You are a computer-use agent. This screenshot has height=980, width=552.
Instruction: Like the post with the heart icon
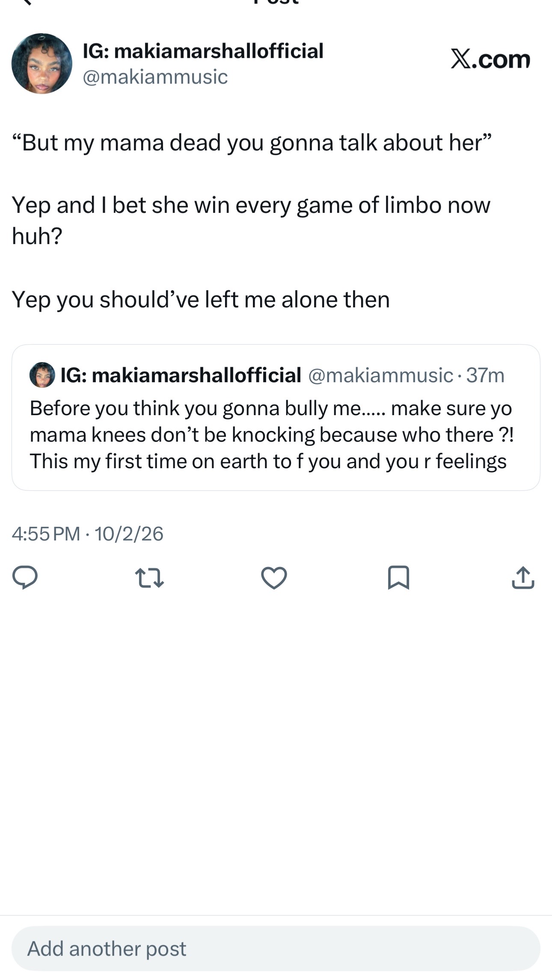(274, 578)
